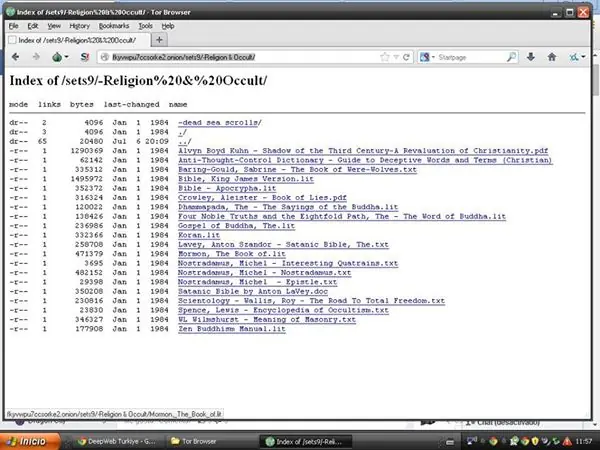Click the taskbar clock showing 11:57
The height and width of the screenshot is (450, 600).
(x=584, y=441)
